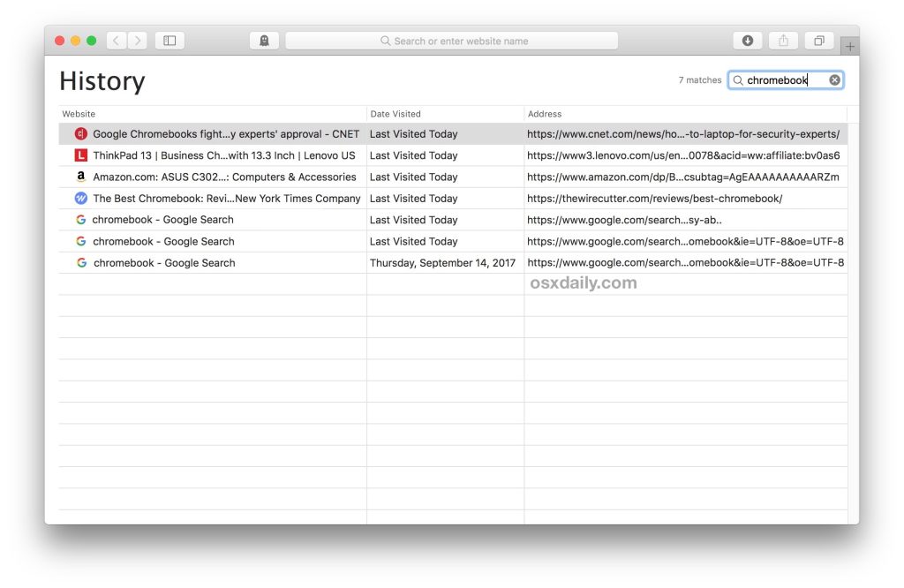Open the Ghostery ghost extension icon
Screen dimensions: 904x588
[x=264, y=41]
